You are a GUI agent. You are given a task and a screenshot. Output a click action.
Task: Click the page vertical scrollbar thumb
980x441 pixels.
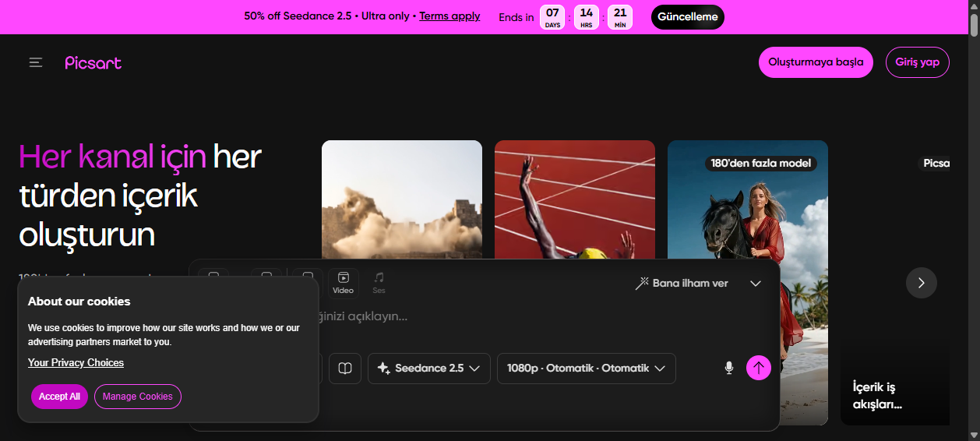974,24
